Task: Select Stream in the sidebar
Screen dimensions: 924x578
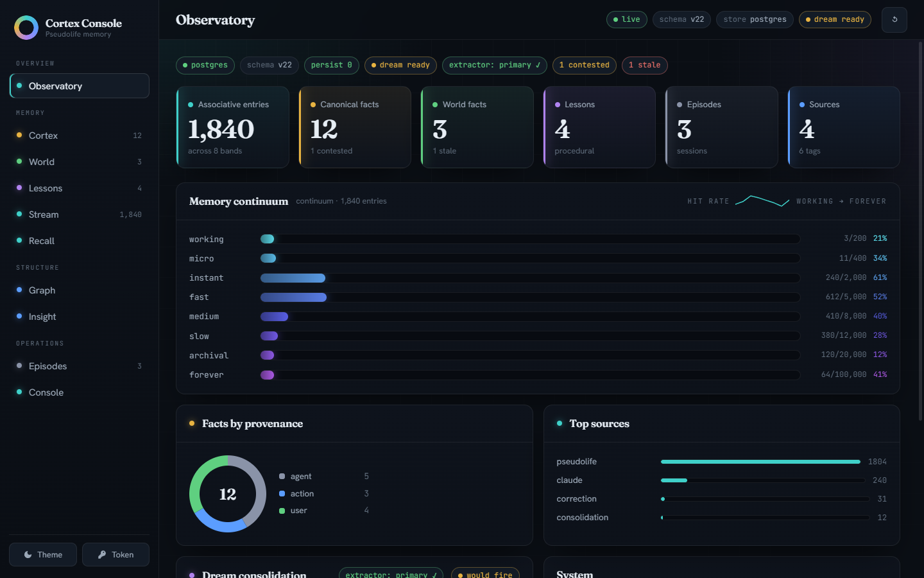Action: click(x=80, y=215)
